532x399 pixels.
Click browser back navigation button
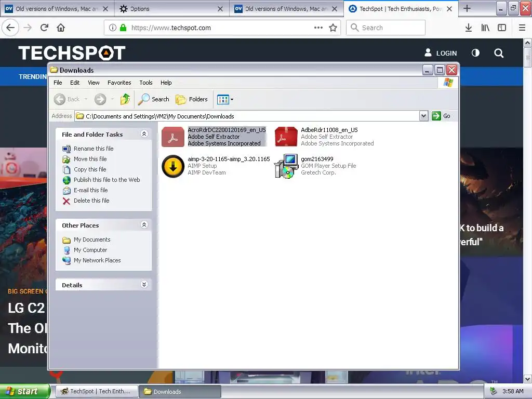10,28
